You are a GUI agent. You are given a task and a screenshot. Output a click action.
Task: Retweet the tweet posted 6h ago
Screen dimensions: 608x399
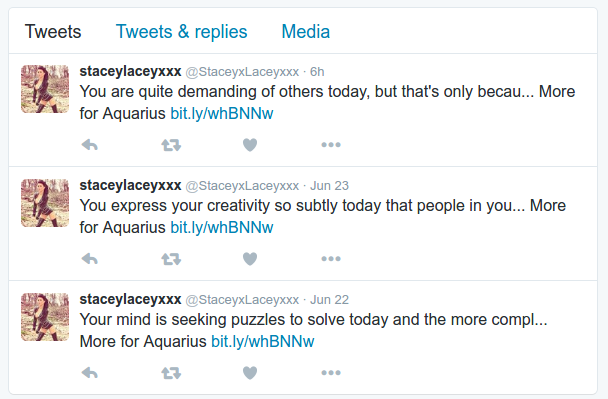click(171, 145)
